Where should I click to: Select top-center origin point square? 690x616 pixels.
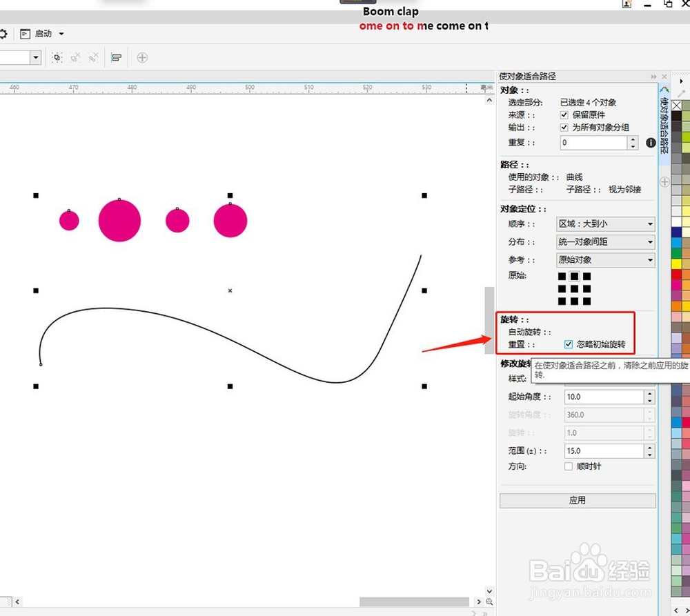(574, 277)
